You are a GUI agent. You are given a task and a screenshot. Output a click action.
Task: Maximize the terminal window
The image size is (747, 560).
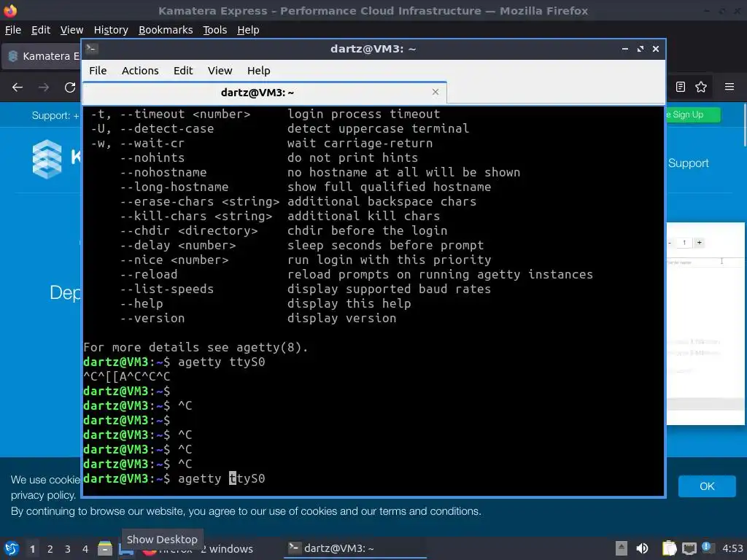(640, 49)
